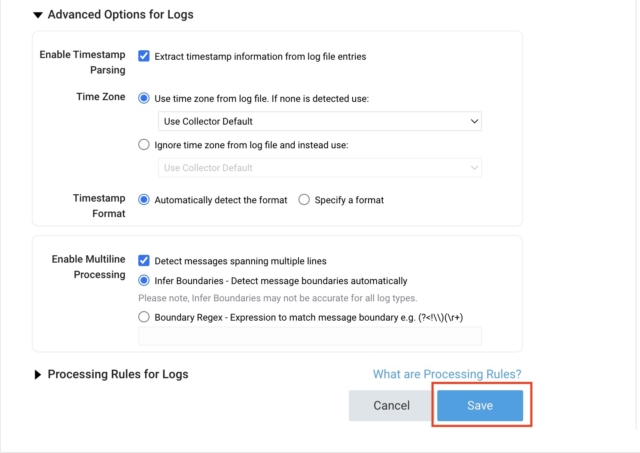
Task: Click the disabled Use Collector Default dropdown
Action: click(x=320, y=168)
